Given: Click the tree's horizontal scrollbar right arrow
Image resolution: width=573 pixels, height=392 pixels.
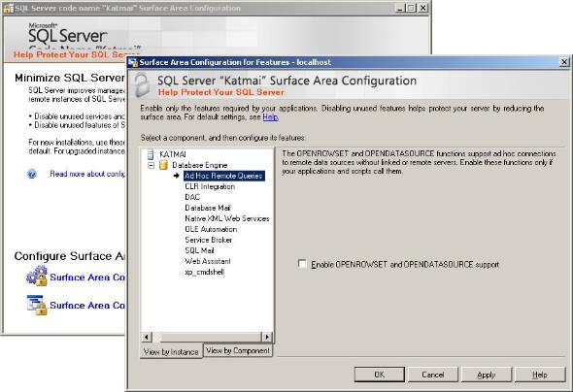Looking at the screenshot, I should tap(267, 337).
